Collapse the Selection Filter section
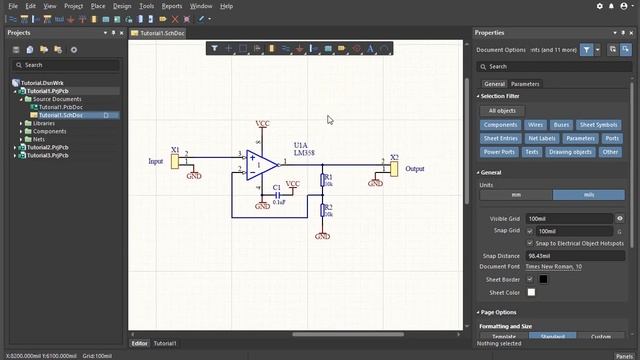 pyautogui.click(x=478, y=96)
